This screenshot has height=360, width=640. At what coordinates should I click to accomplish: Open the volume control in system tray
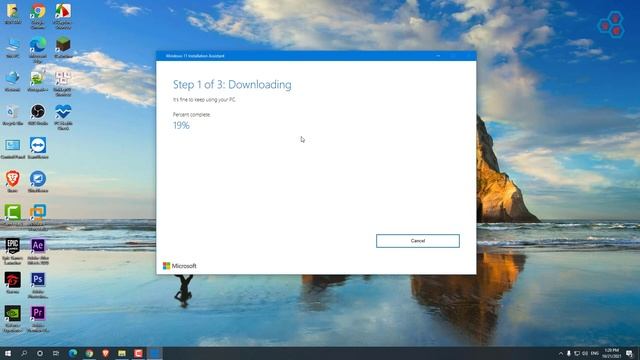pyautogui.click(x=585, y=353)
